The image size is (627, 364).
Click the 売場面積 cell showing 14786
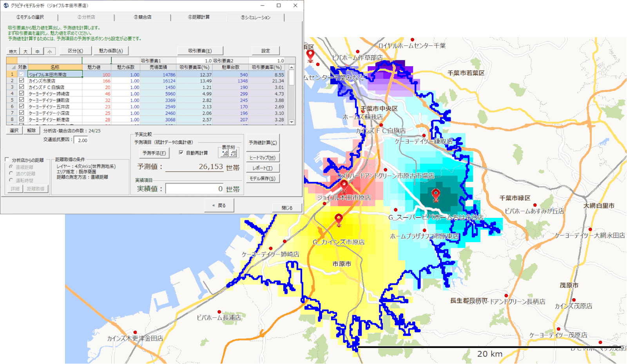tap(158, 74)
